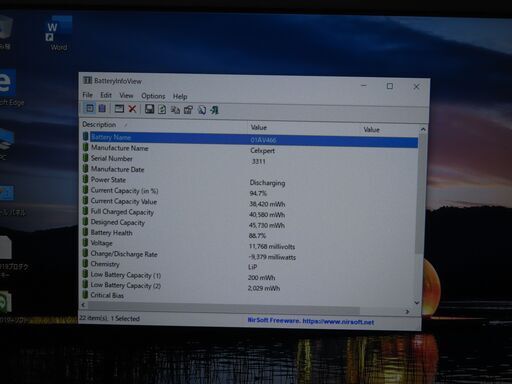The image size is (512, 384).
Task: Copy selected items using toolbar copy icon
Action: click(175, 110)
